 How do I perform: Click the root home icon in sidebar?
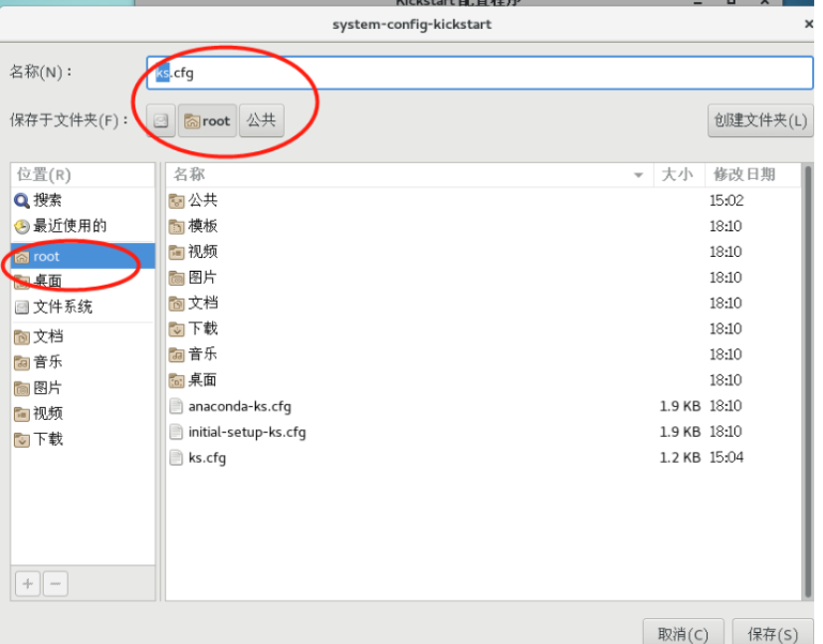click(22, 257)
